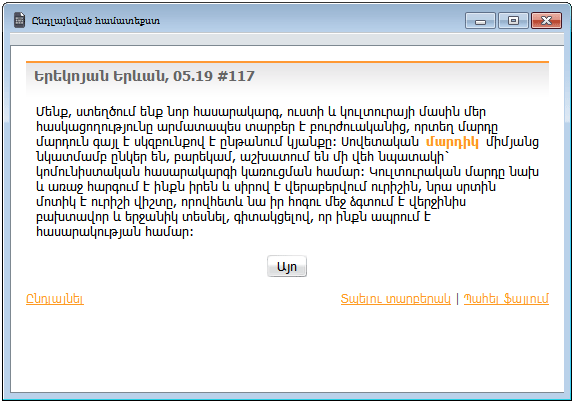
Task: Select the highlighted orange word մարդիկ
Action: click(x=452, y=142)
